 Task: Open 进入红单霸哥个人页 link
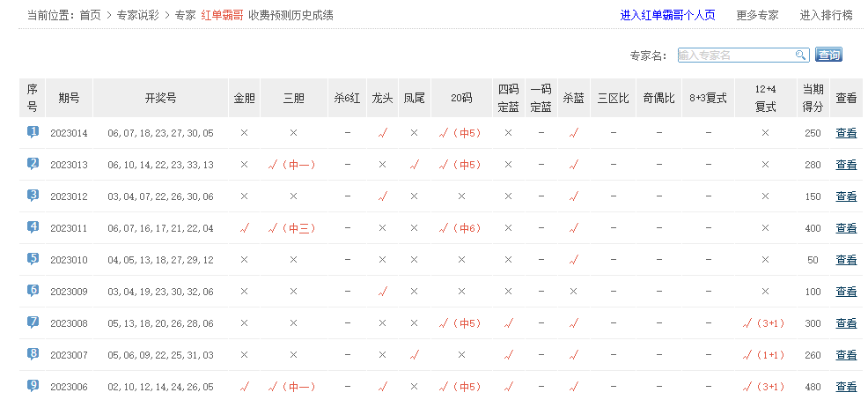tap(667, 15)
